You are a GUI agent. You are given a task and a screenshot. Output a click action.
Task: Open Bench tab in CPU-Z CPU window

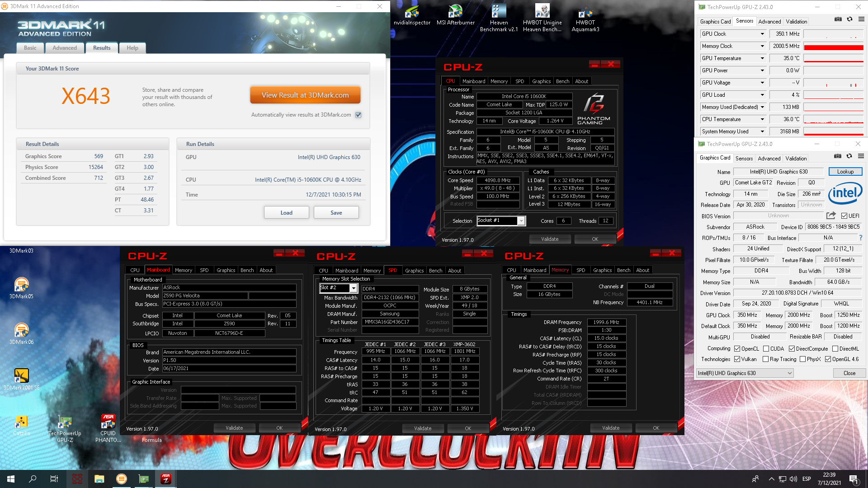click(562, 81)
